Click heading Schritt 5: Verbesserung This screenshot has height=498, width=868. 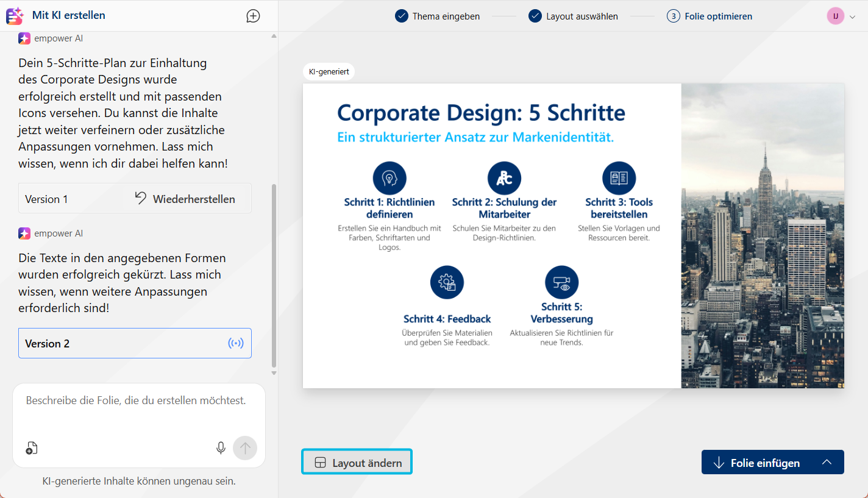[561, 313]
